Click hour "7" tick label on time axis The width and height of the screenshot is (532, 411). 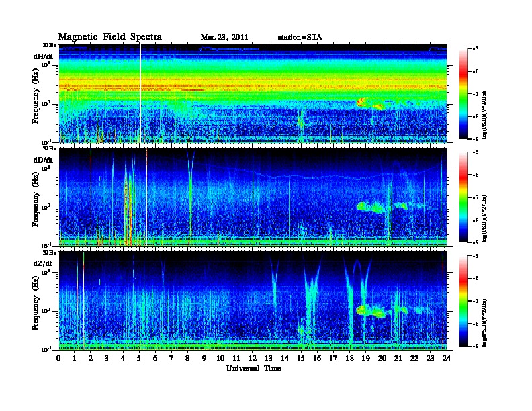click(172, 358)
